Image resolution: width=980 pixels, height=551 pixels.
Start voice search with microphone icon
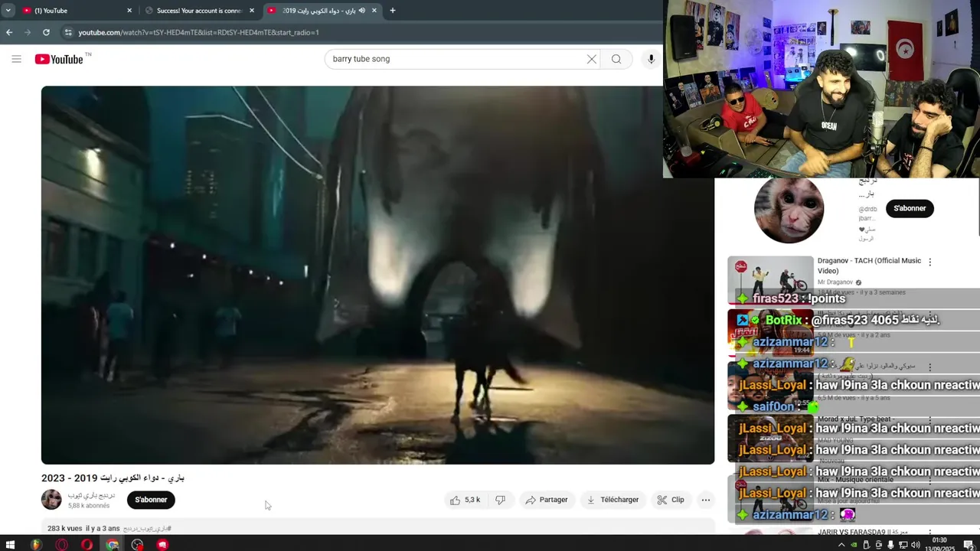pyautogui.click(x=651, y=59)
